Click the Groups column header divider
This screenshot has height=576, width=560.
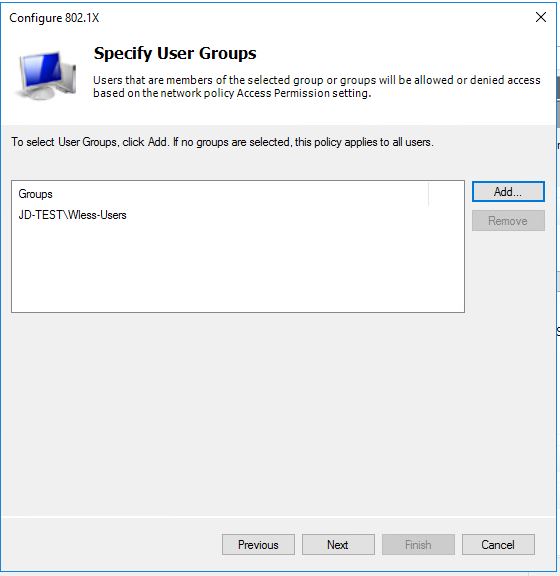[x=428, y=194]
